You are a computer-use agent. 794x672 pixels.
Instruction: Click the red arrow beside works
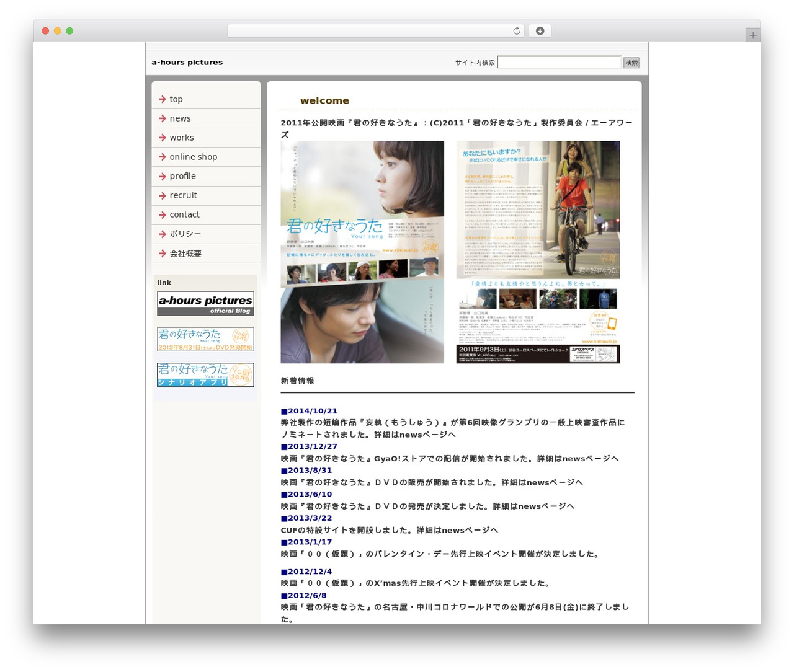click(162, 138)
